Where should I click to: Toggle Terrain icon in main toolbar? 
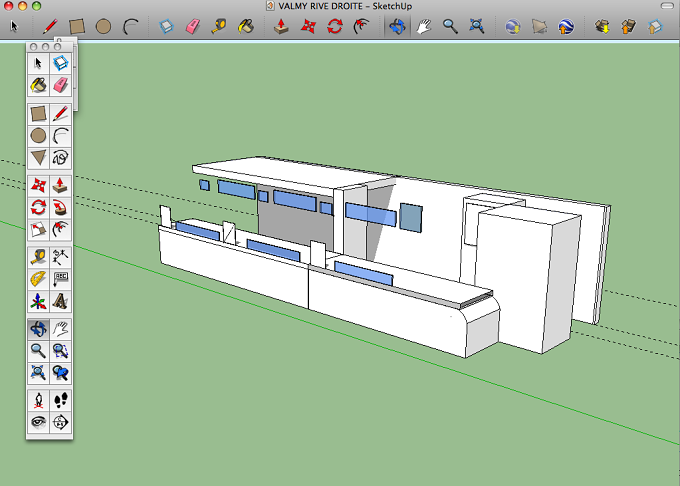click(x=539, y=26)
